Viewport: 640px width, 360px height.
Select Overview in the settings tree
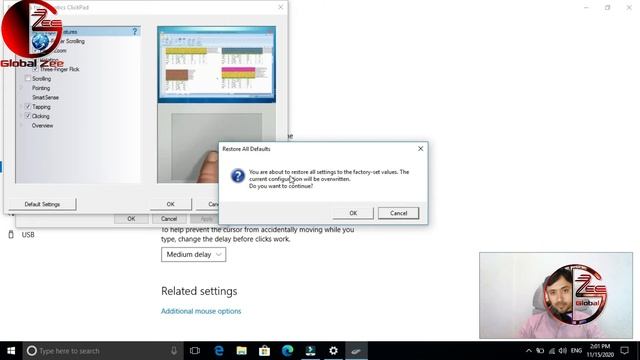[42, 126]
